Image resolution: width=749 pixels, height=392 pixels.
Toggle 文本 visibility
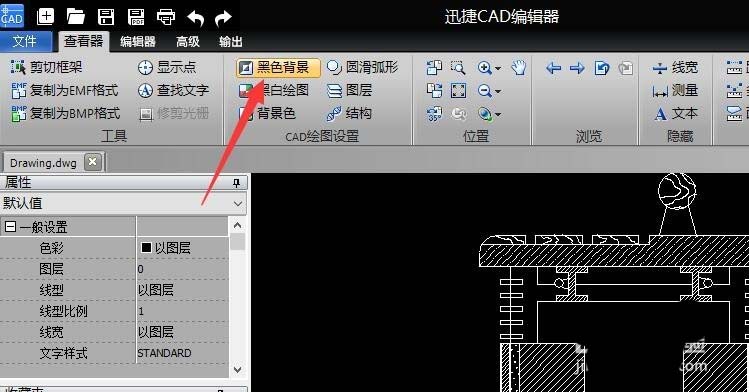(675, 113)
